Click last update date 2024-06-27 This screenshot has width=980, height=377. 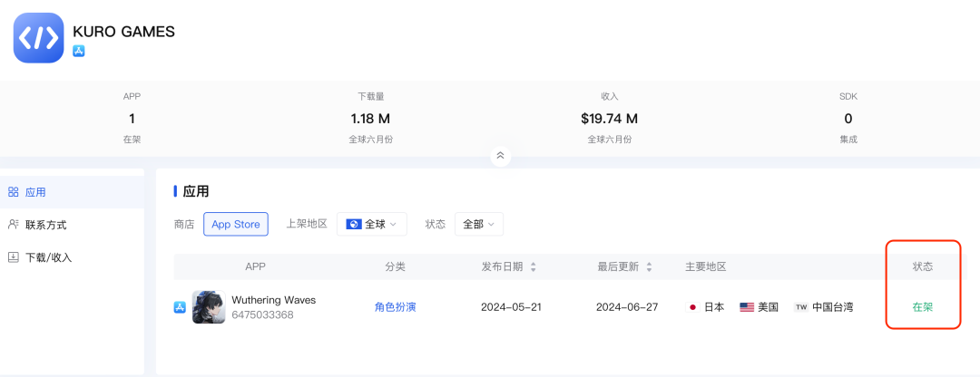tap(627, 307)
